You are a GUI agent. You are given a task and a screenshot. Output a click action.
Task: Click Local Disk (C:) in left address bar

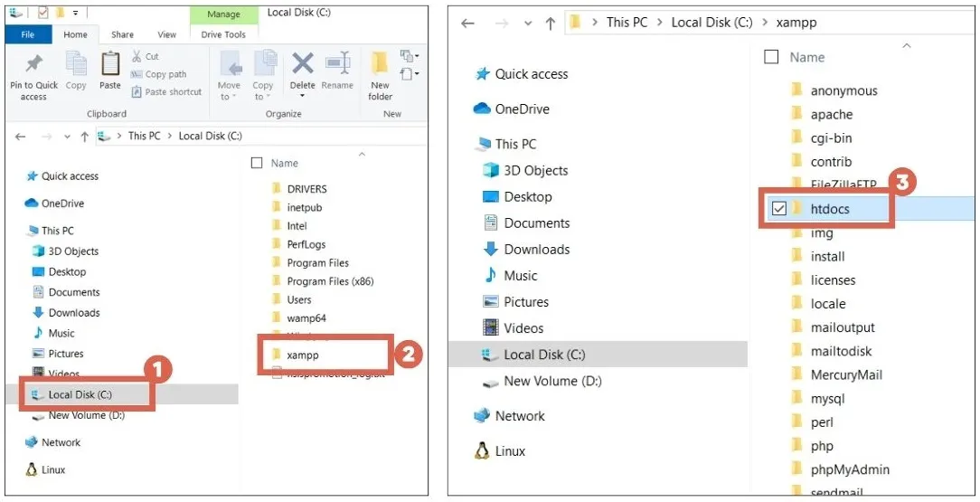click(210, 136)
